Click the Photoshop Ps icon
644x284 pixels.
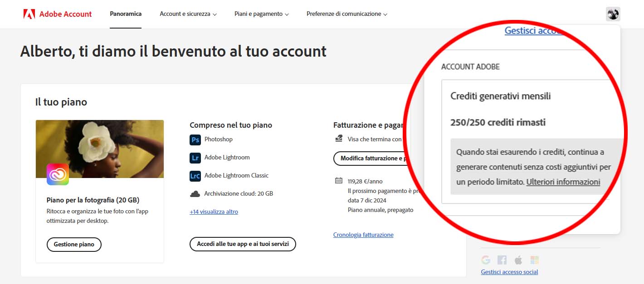(x=195, y=140)
